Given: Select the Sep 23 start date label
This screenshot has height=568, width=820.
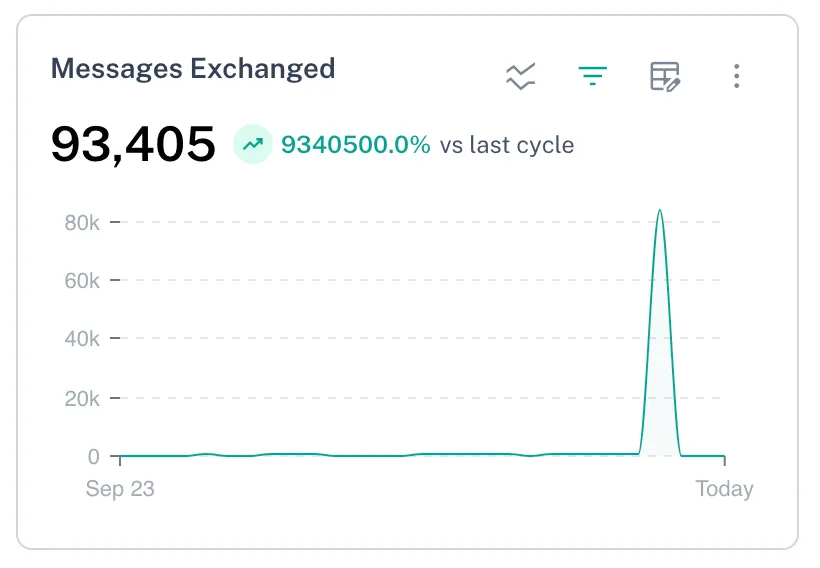Looking at the screenshot, I should (x=120, y=489).
